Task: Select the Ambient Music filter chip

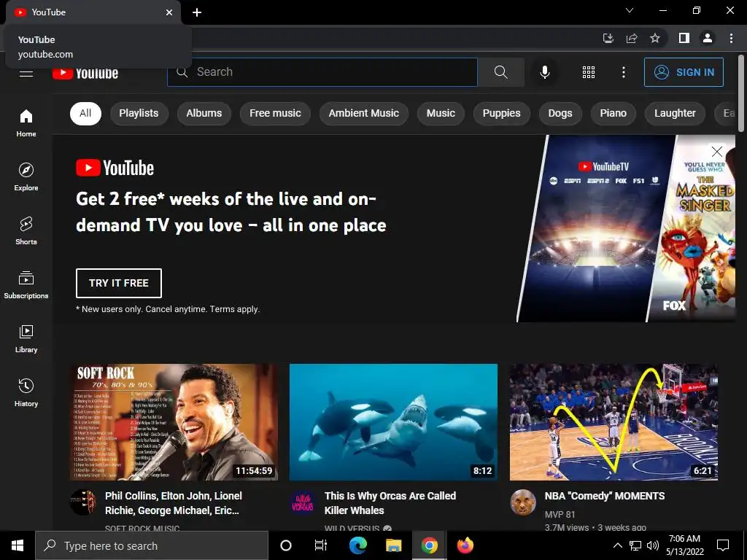Action: click(x=363, y=113)
